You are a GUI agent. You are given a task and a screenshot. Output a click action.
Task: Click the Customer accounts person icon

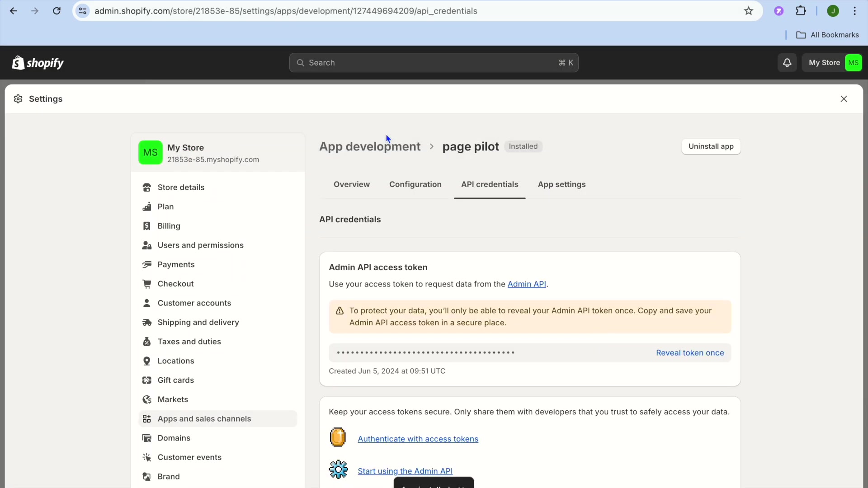[x=146, y=303]
